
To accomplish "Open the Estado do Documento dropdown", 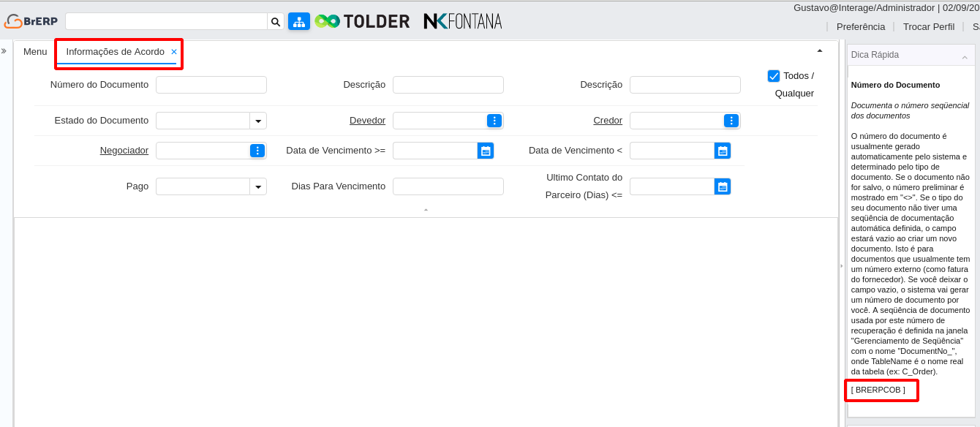I will click(x=258, y=120).
